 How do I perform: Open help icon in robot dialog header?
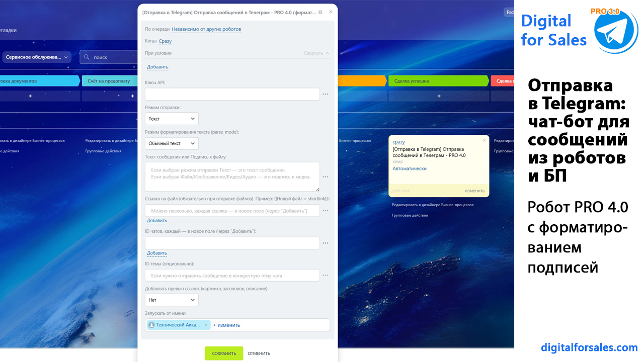[x=320, y=12]
